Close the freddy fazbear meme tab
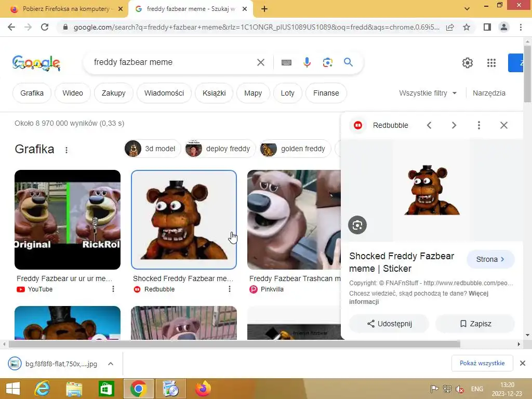This screenshot has width=532, height=399. (245, 9)
